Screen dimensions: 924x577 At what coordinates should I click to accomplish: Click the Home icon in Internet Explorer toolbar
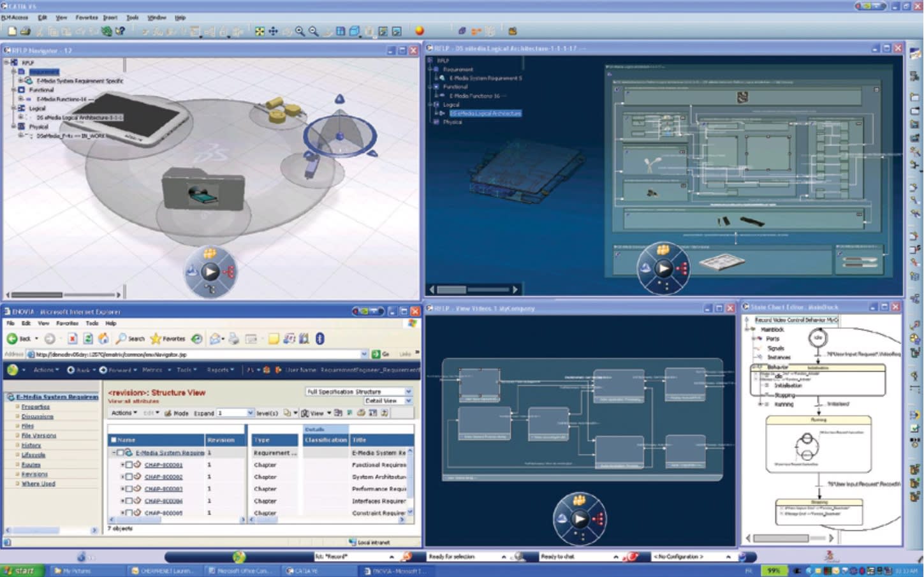pos(103,339)
